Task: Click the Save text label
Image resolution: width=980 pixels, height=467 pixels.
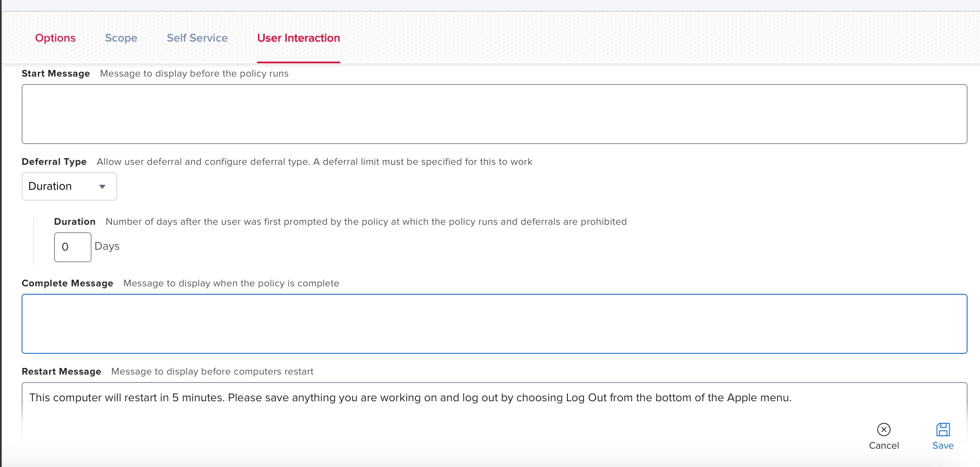Action: 943,445
